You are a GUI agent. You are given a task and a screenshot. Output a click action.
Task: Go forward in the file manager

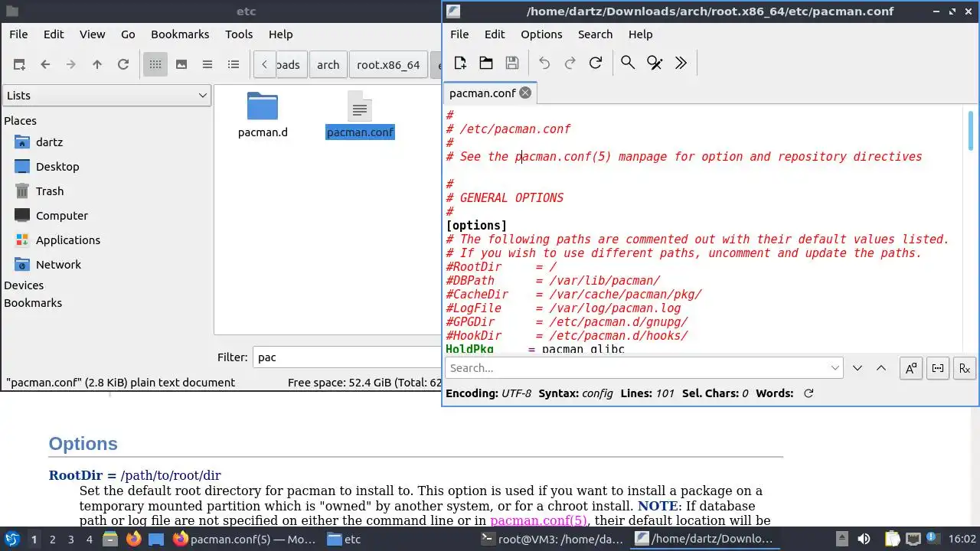point(71,65)
